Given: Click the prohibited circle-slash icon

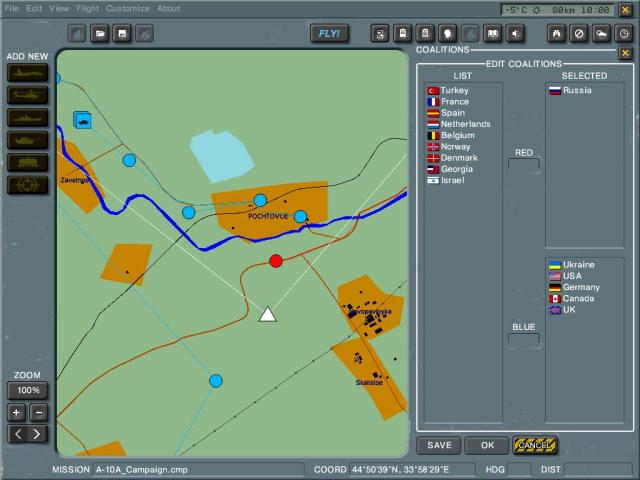Looking at the screenshot, I should (x=579, y=33).
